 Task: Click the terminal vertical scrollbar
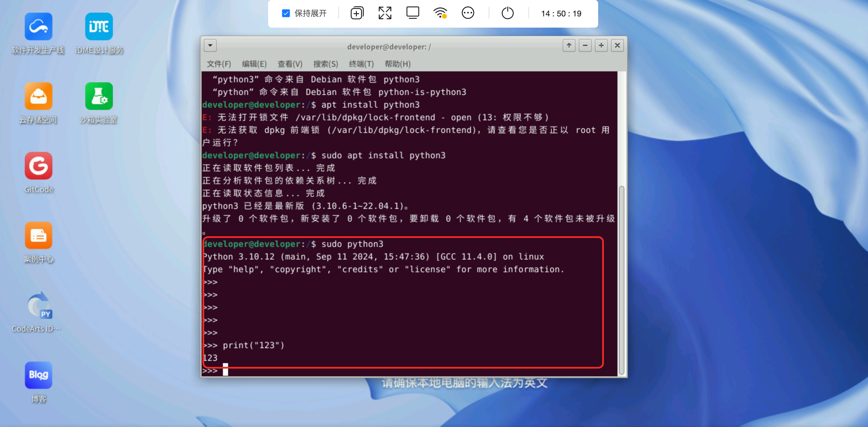622,279
